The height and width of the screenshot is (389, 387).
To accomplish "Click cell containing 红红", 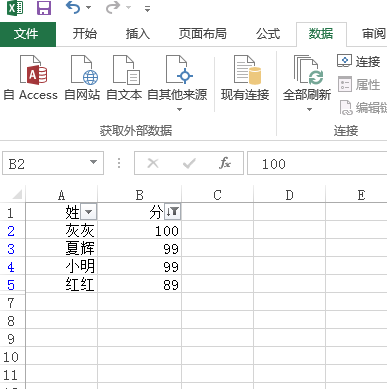I will (x=62, y=284).
